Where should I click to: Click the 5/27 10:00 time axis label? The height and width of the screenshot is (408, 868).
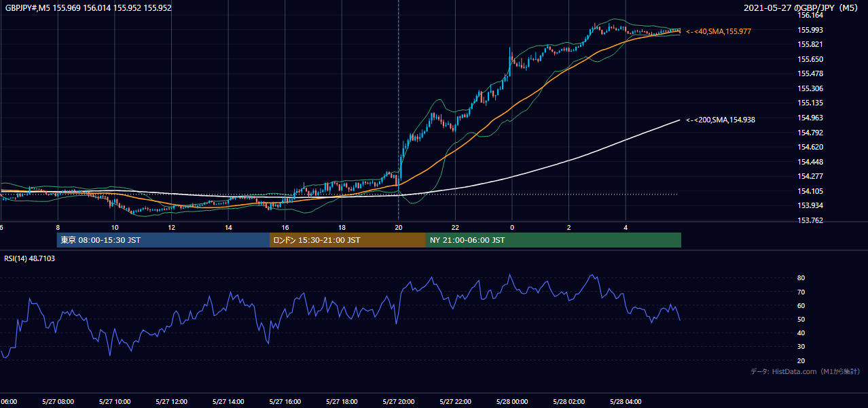[x=114, y=401]
